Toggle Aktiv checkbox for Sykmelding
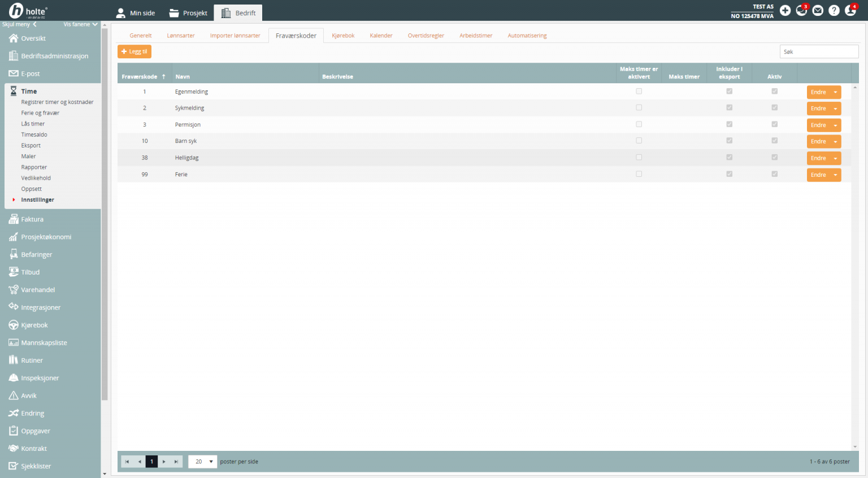868x478 pixels. pyautogui.click(x=774, y=108)
